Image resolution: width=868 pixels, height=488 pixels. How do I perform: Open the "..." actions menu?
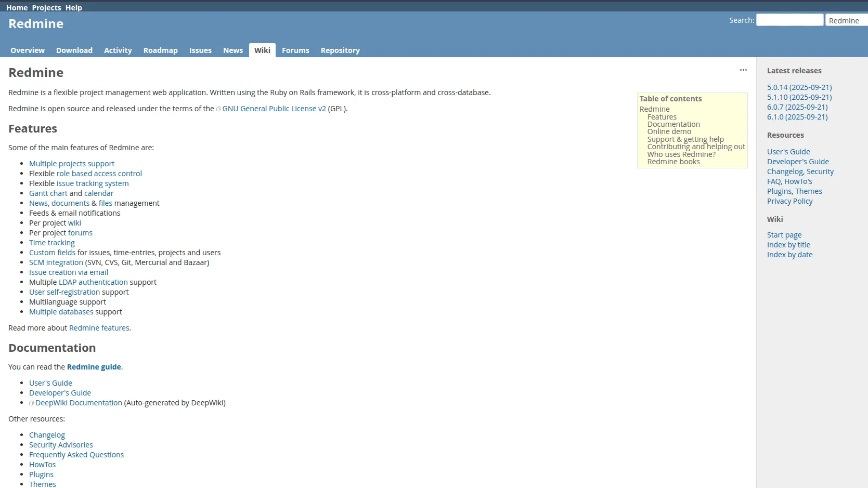(743, 70)
